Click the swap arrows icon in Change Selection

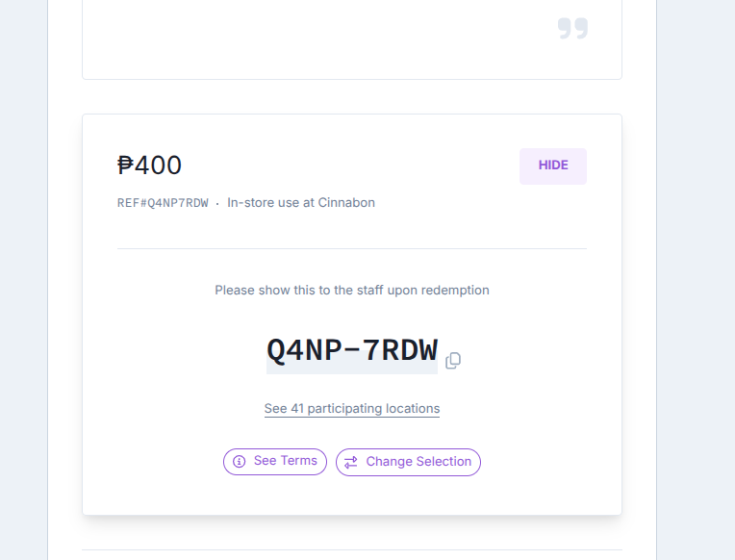[351, 463]
